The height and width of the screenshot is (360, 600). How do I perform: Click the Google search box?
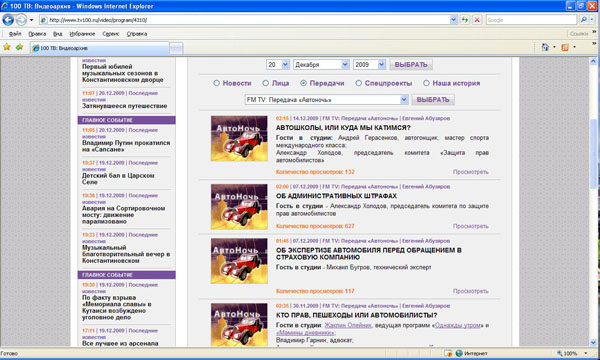click(531, 20)
